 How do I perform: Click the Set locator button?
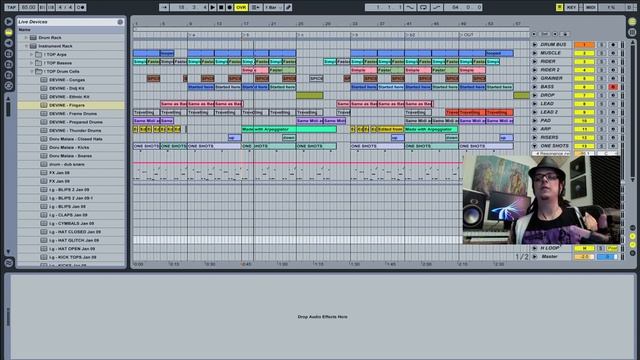544,34
